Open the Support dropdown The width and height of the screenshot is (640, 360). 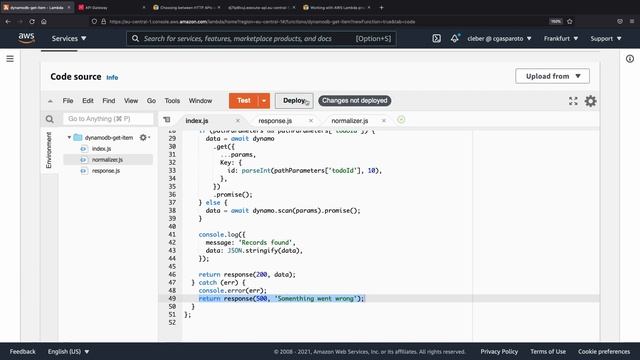click(606, 38)
